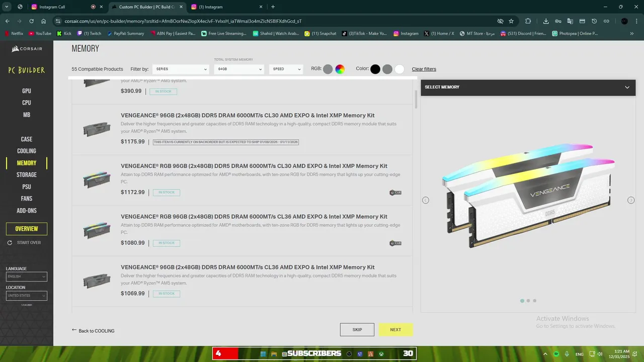Go to the CPU step
The height and width of the screenshot is (362, 644).
27,103
